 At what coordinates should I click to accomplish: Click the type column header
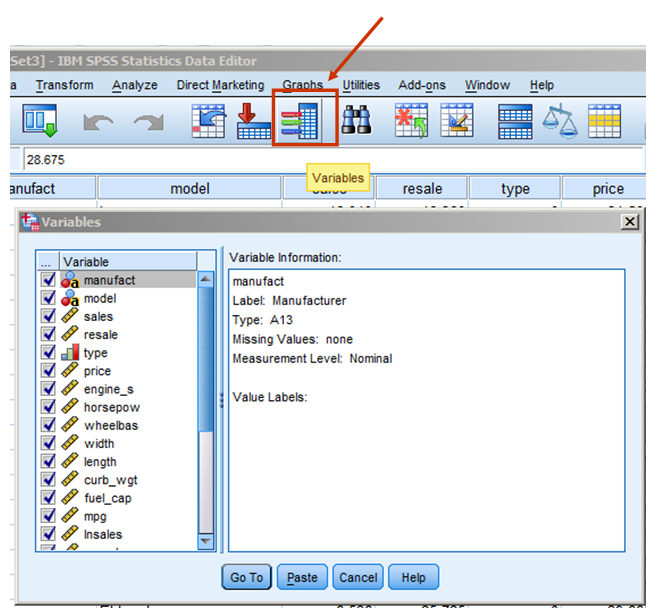coord(515,189)
